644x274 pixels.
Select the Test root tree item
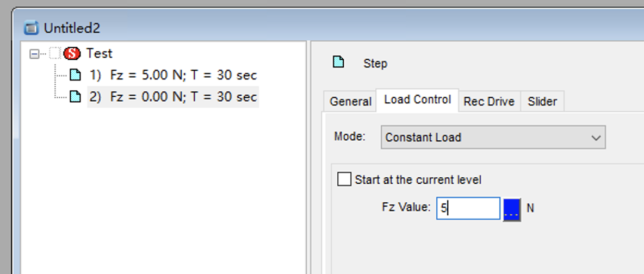(99, 53)
